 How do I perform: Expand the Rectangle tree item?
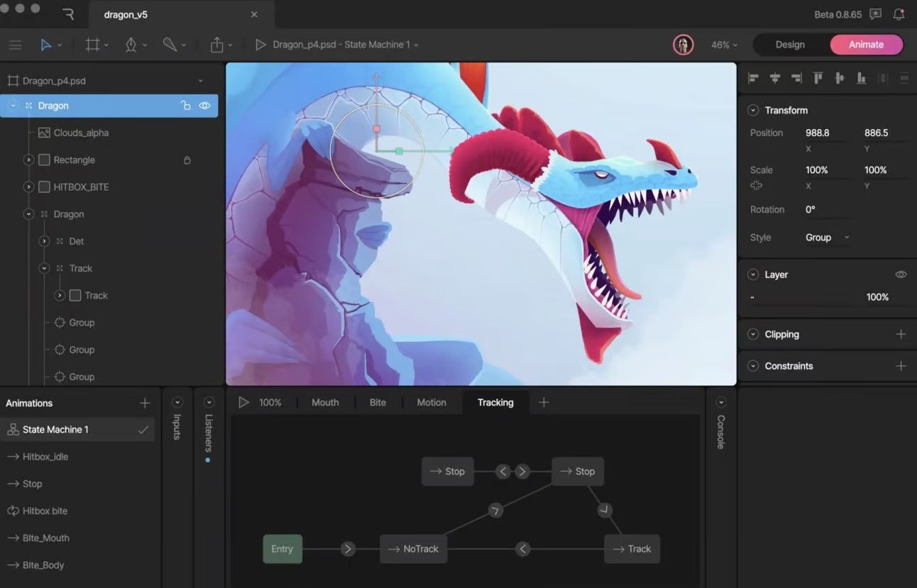pos(28,160)
